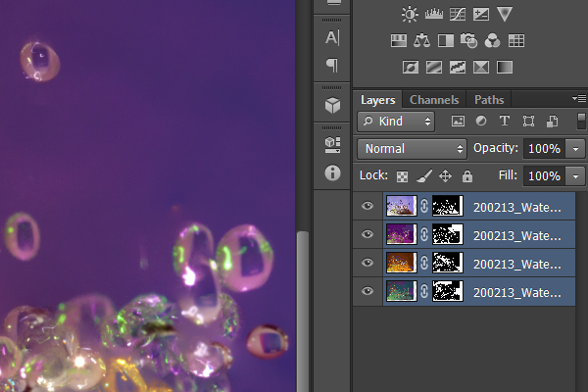
Task: Switch to the Paths tab
Action: click(489, 100)
